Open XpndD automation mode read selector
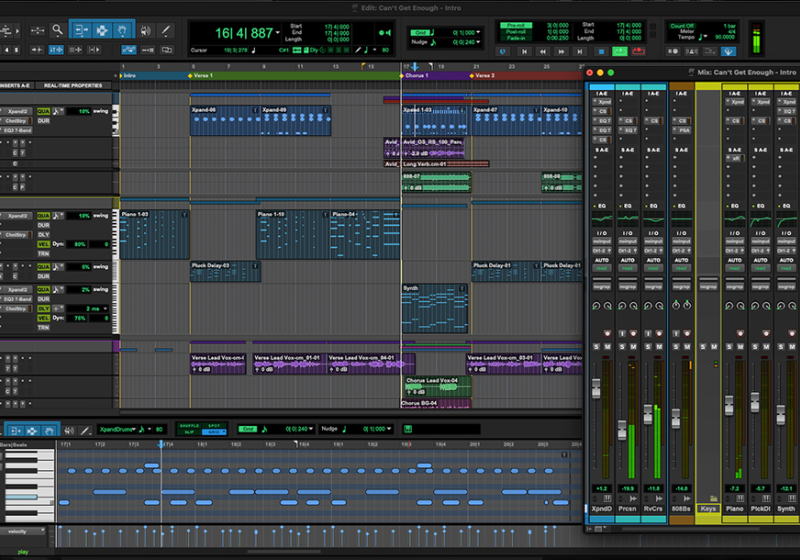Screen dimensions: 800x560 tap(602, 268)
